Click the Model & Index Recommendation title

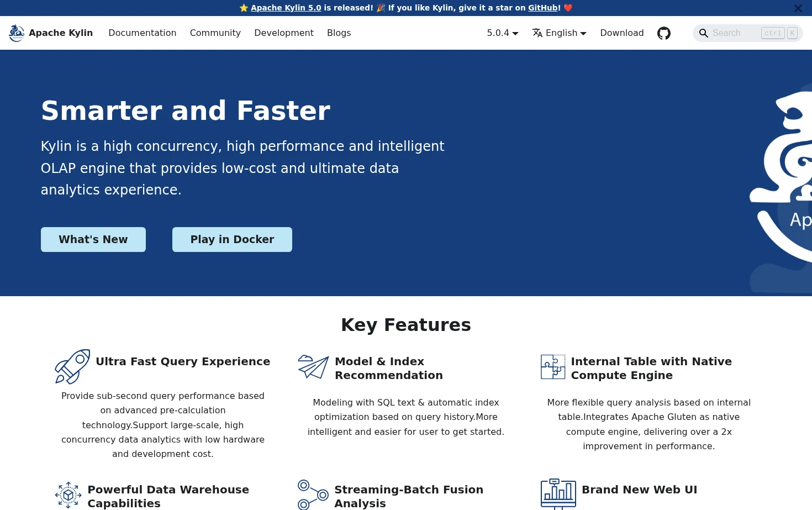(389, 368)
